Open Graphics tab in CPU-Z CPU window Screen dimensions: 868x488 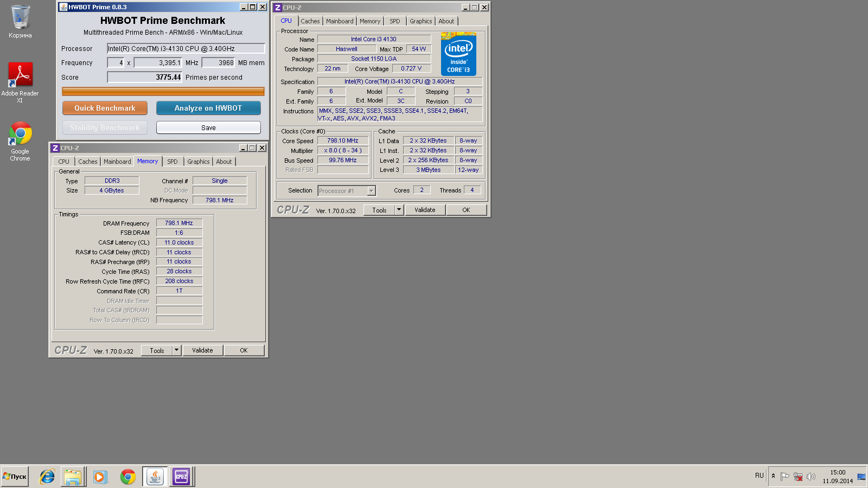(421, 21)
